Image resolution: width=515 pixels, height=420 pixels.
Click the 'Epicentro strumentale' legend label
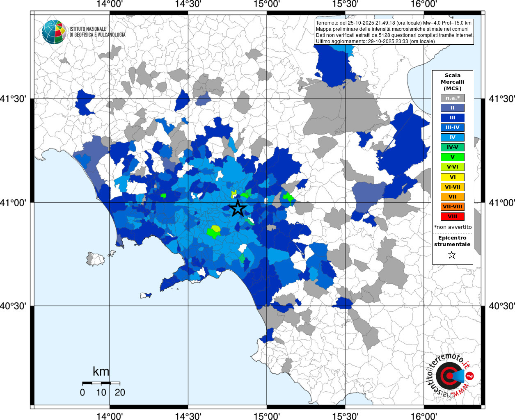[x=453, y=241]
